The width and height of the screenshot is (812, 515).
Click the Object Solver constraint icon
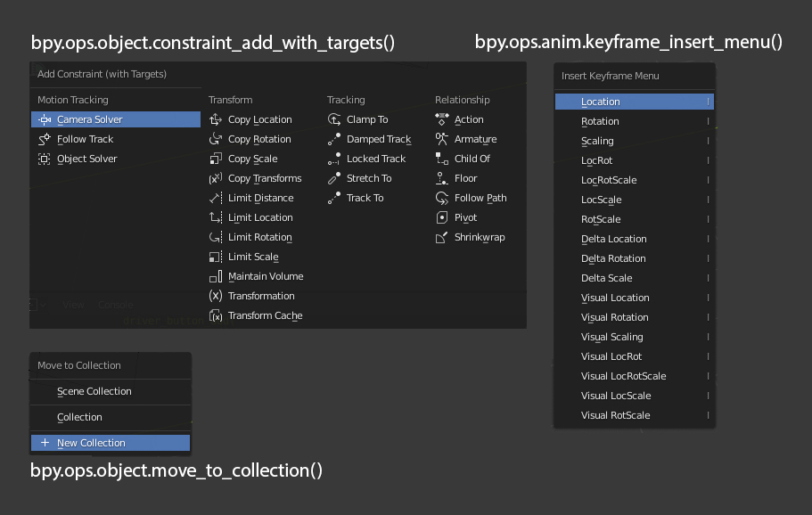tap(45, 159)
